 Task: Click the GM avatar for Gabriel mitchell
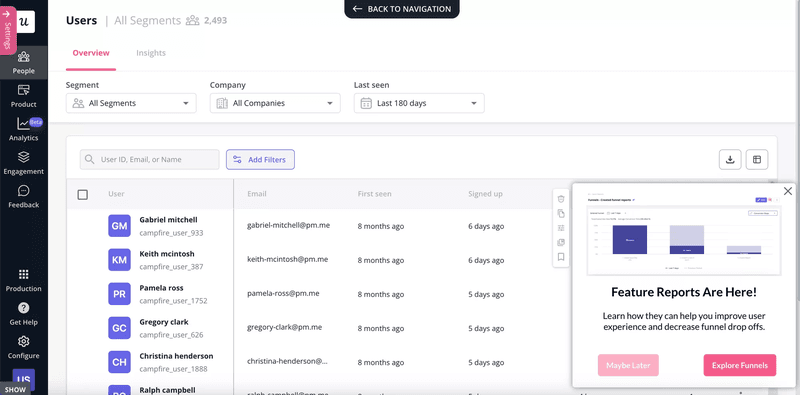click(x=119, y=226)
